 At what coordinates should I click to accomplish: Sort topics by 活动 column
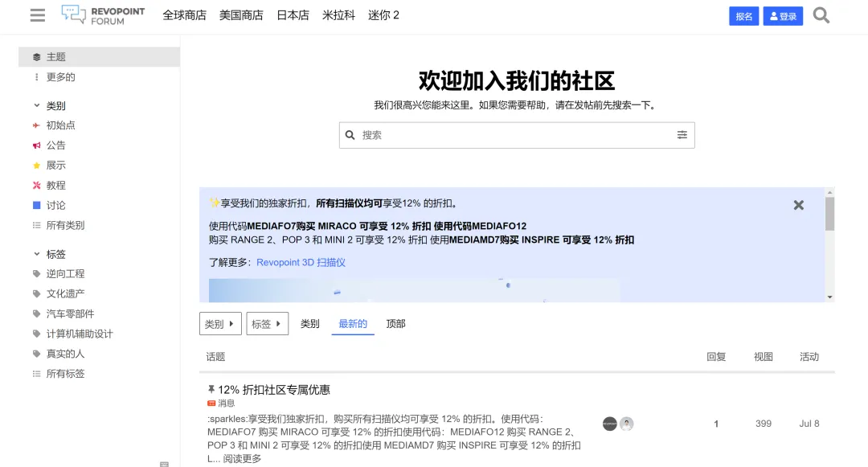(809, 357)
